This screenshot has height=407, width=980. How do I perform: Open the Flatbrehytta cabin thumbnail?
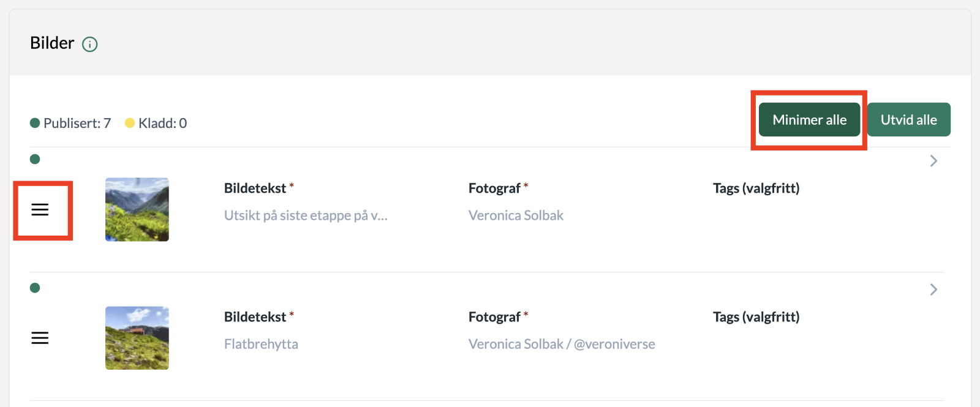click(137, 338)
